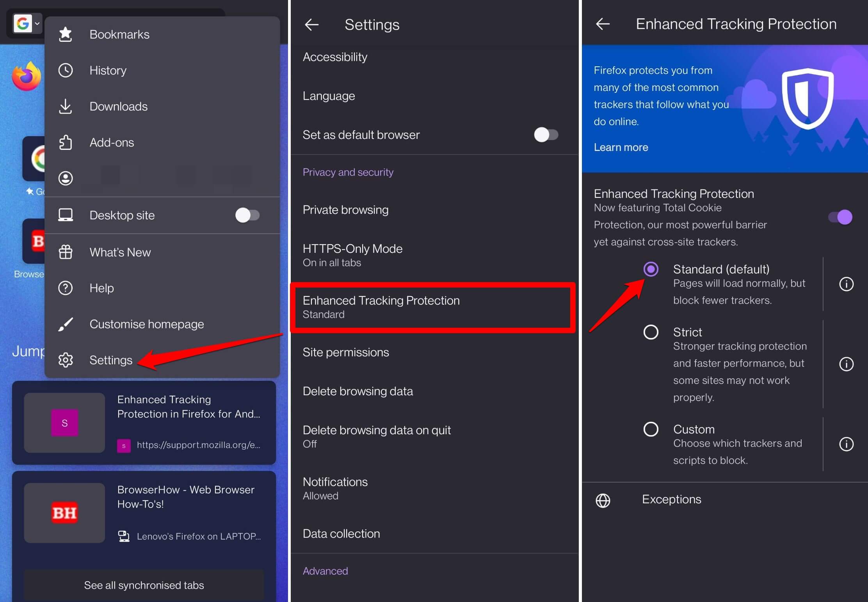
Task: Open What's New menu item
Action: (x=120, y=252)
